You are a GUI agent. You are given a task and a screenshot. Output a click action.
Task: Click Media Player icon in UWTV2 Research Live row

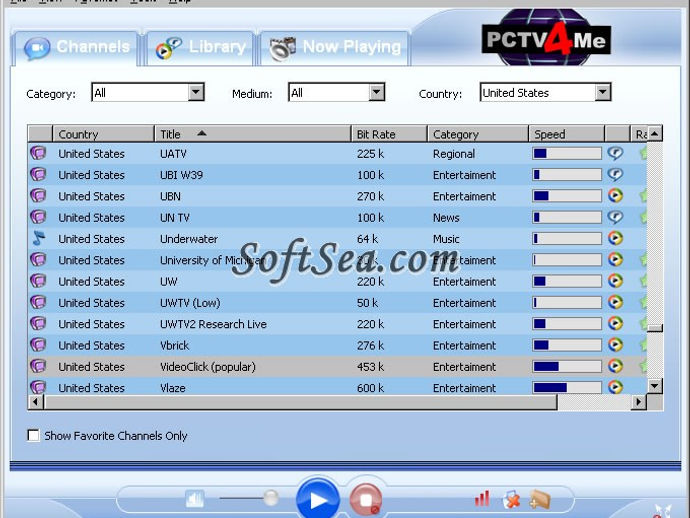point(615,323)
